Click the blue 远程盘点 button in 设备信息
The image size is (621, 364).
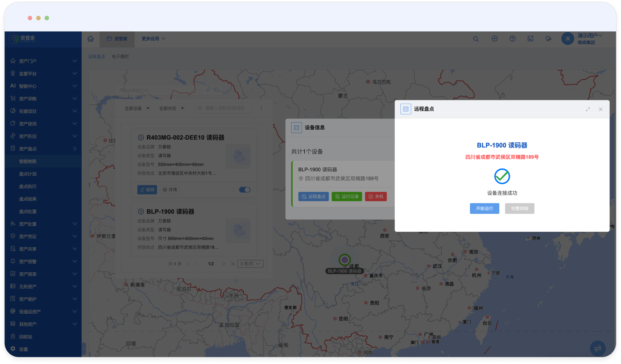(314, 197)
